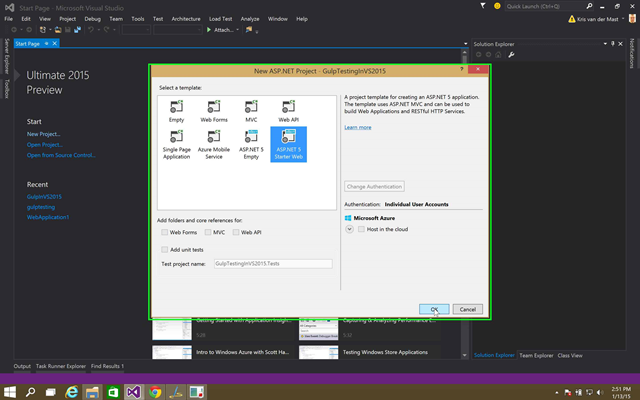
Task: Pick the ASP.NET 5 Empty template
Action: pos(251,137)
